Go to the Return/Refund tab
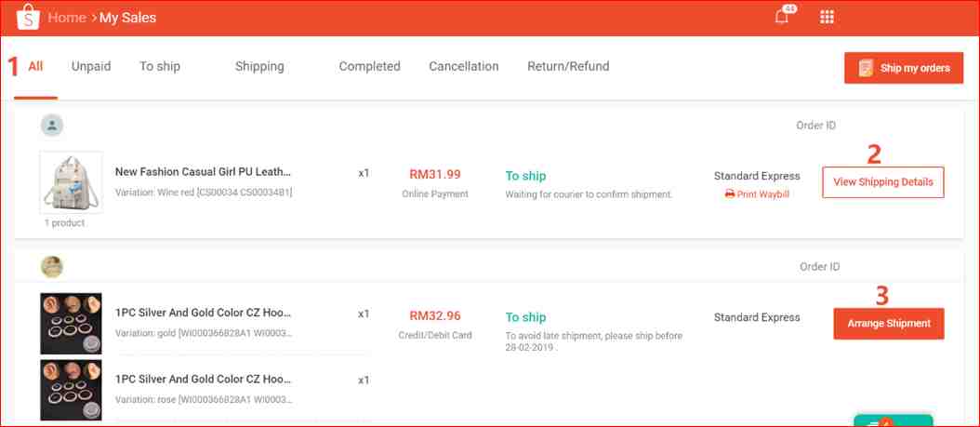 point(568,66)
